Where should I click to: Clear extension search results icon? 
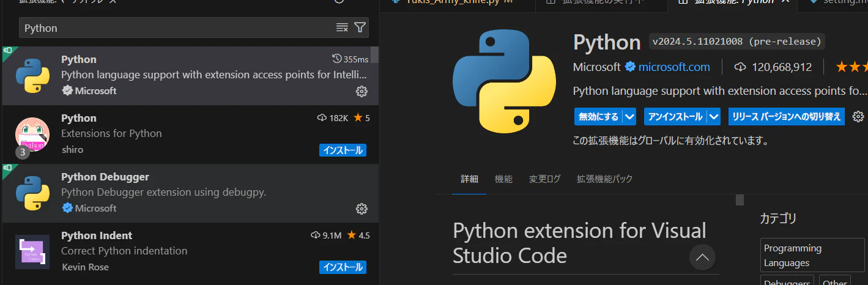point(342,28)
